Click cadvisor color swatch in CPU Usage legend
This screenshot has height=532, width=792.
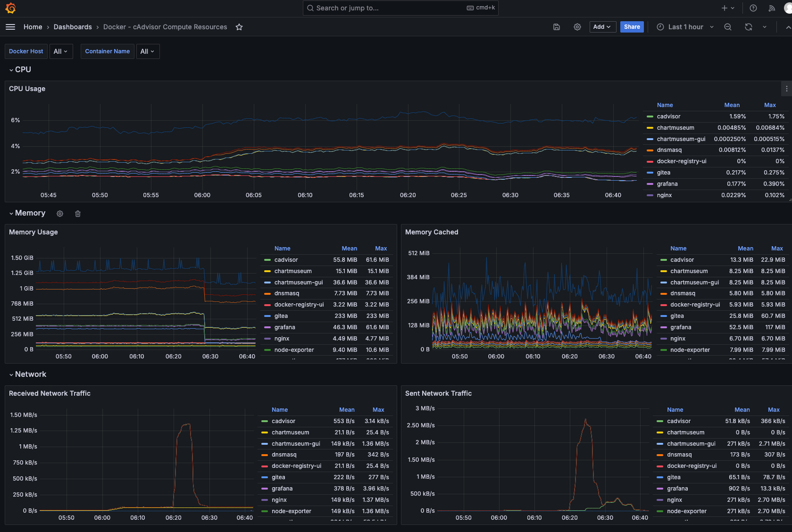(x=650, y=116)
